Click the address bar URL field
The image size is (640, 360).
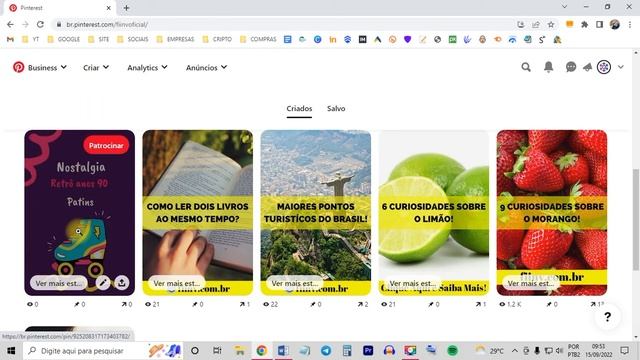pos(282,24)
